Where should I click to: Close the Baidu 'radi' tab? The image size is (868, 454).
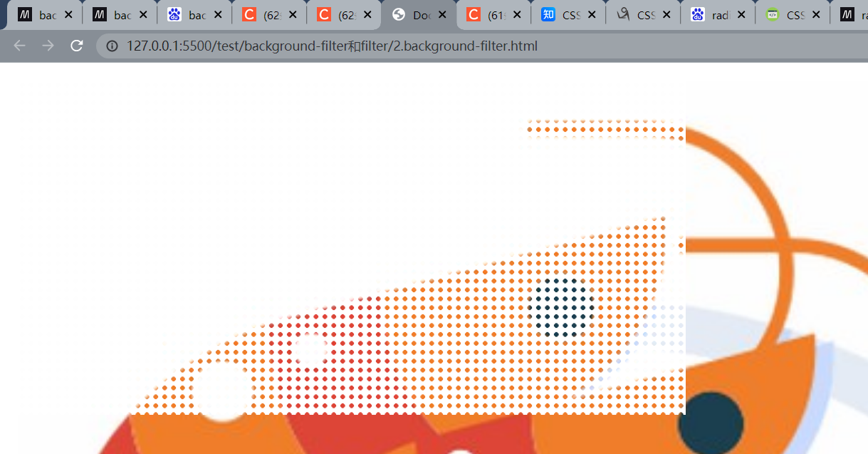[741, 15]
